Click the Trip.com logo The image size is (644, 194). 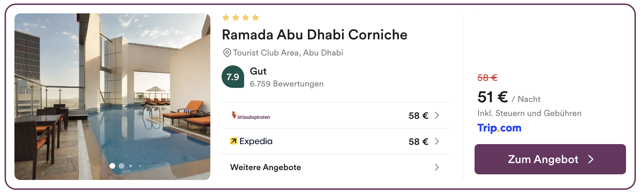coord(499,128)
